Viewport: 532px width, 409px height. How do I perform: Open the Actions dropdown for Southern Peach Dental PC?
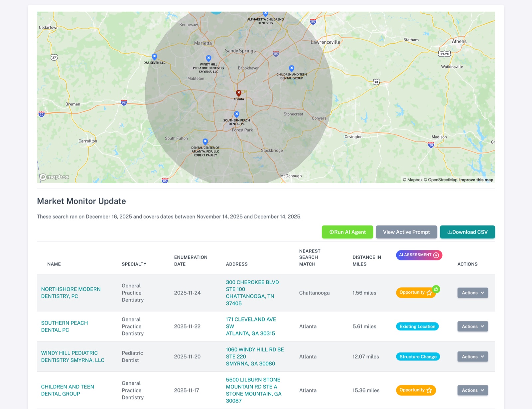pos(472,326)
